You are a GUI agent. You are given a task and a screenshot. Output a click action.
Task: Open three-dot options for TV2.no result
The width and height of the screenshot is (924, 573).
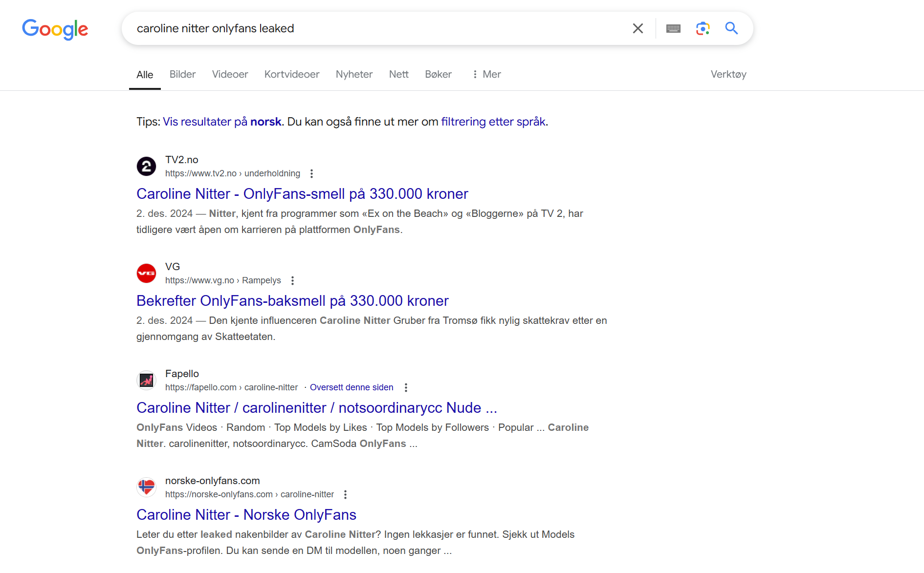coord(311,173)
